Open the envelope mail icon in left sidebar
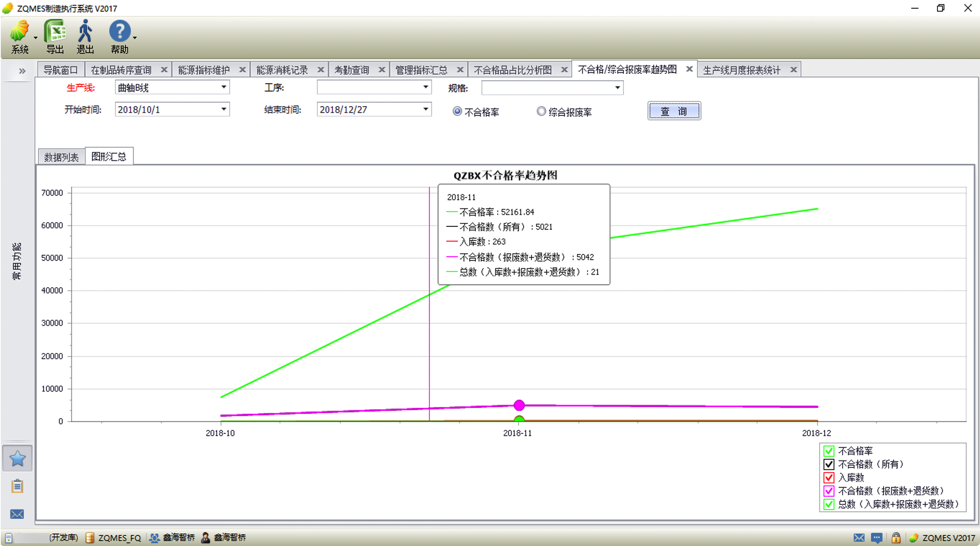This screenshot has width=980, height=546. [x=17, y=514]
